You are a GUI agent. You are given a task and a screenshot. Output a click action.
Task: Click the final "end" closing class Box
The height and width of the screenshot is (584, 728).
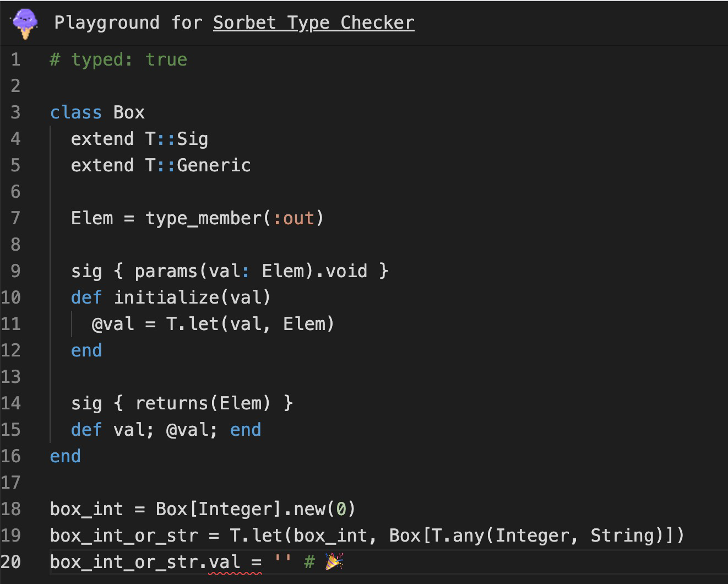tap(65, 456)
